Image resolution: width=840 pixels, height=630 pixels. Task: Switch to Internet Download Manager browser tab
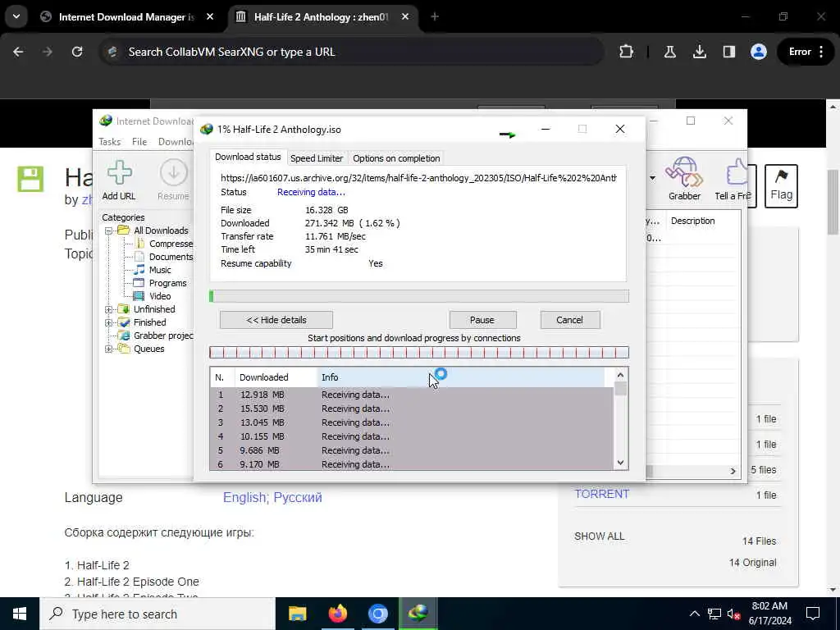pos(127,17)
